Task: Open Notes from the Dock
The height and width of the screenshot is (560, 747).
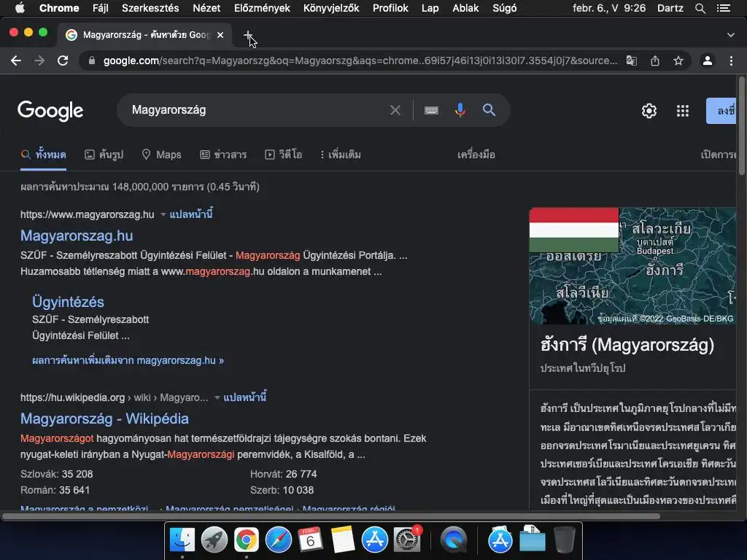Action: point(343,540)
